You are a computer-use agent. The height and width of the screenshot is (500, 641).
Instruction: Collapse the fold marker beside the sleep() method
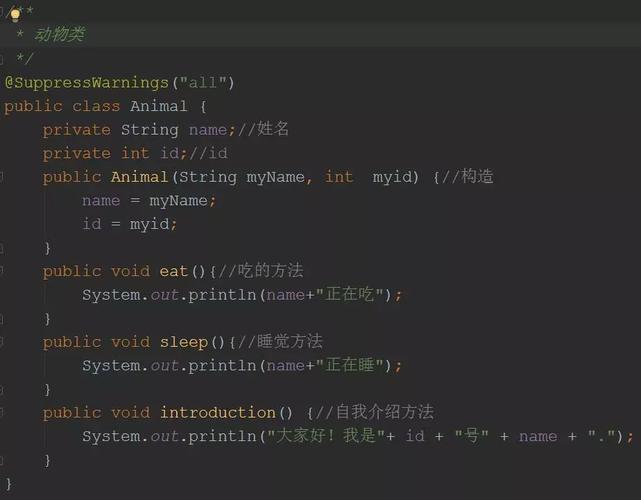(2, 341)
